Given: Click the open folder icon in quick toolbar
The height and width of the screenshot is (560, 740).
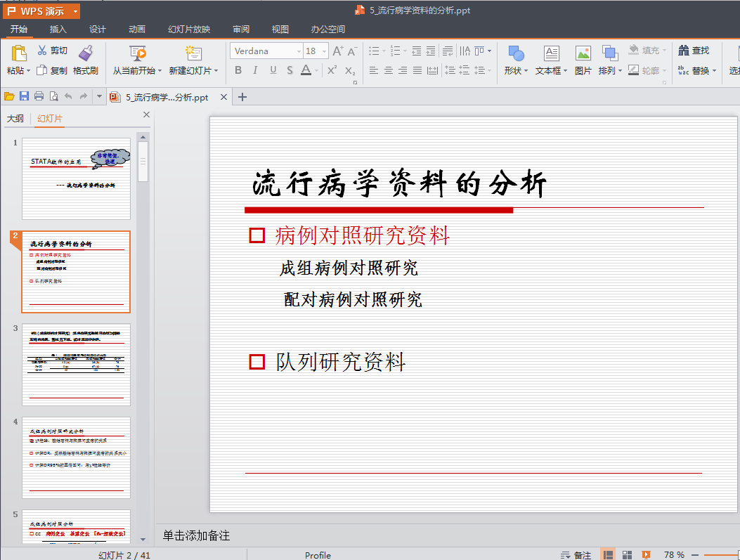Looking at the screenshot, I should [x=9, y=97].
